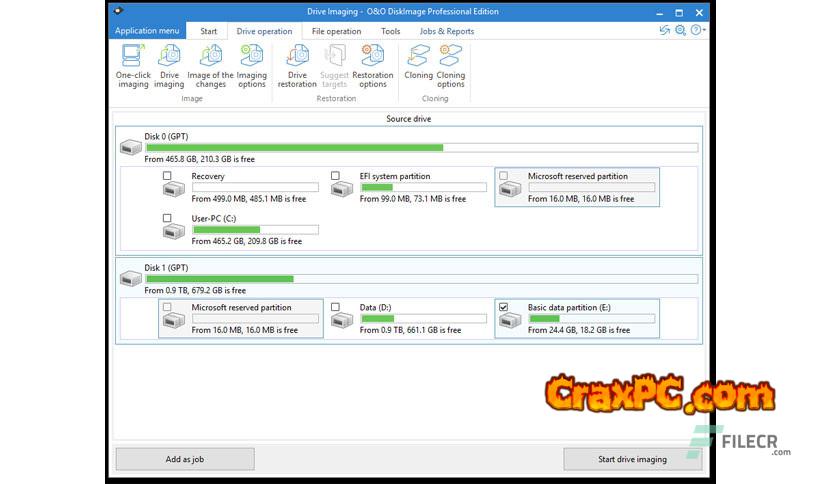The height and width of the screenshot is (484, 836).
Task: Click the User-PC (C:) drive icon
Action: point(173,231)
